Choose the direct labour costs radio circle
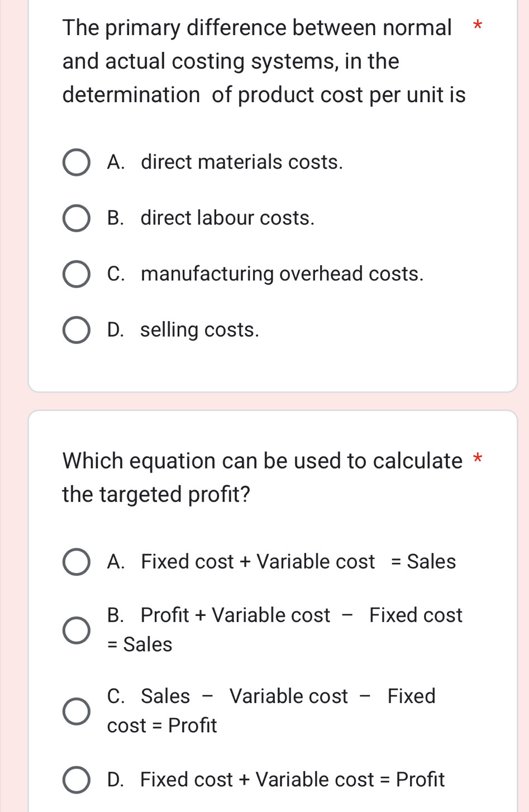 pos(76,218)
